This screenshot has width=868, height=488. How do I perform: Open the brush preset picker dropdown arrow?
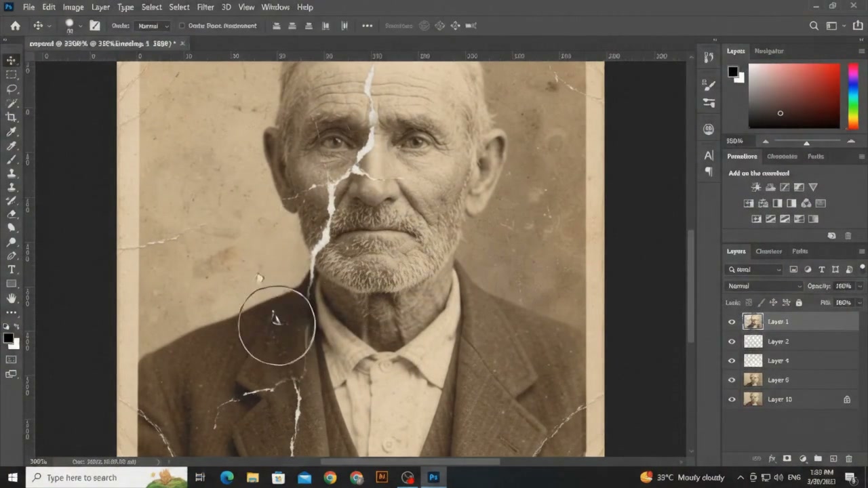(81, 26)
